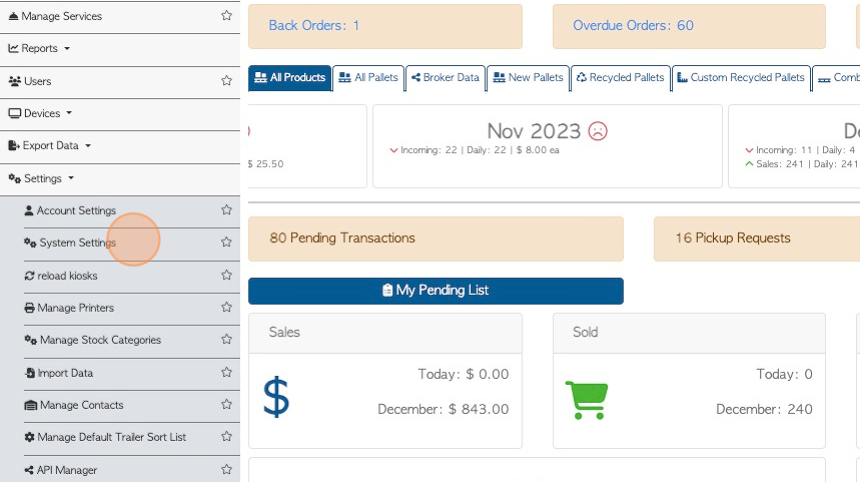This screenshot has height=482, width=860.
Task: Open the Devices dropdown menu
Action: pos(41,113)
